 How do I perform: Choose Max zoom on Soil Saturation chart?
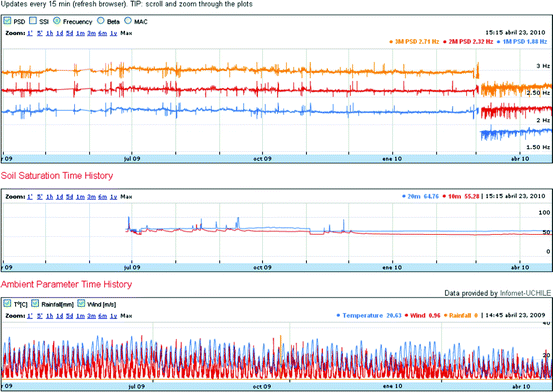tap(126, 197)
